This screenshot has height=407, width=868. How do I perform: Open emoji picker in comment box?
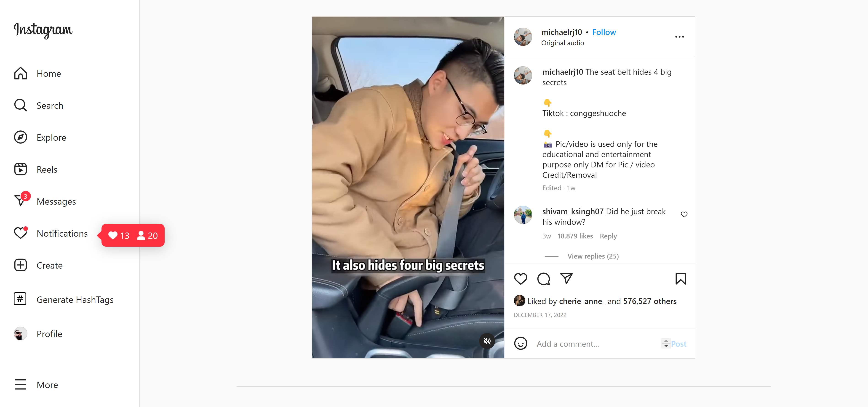click(520, 343)
